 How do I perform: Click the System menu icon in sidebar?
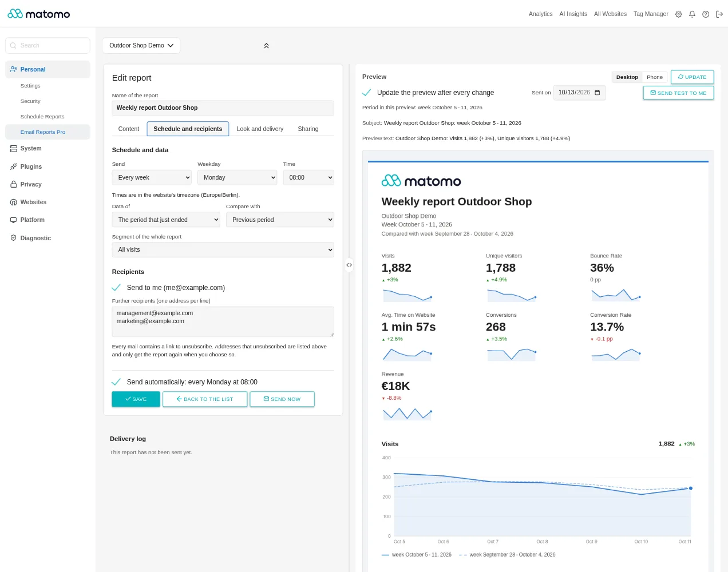[x=14, y=149]
